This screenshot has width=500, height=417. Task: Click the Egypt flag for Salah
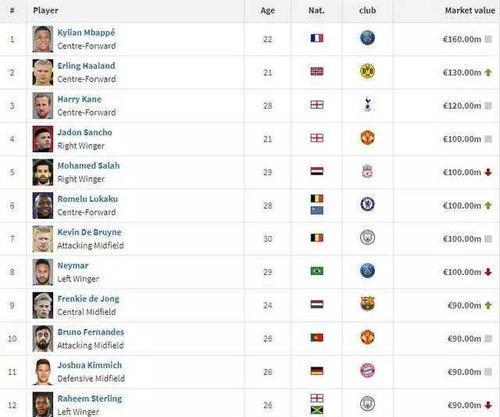(x=317, y=171)
